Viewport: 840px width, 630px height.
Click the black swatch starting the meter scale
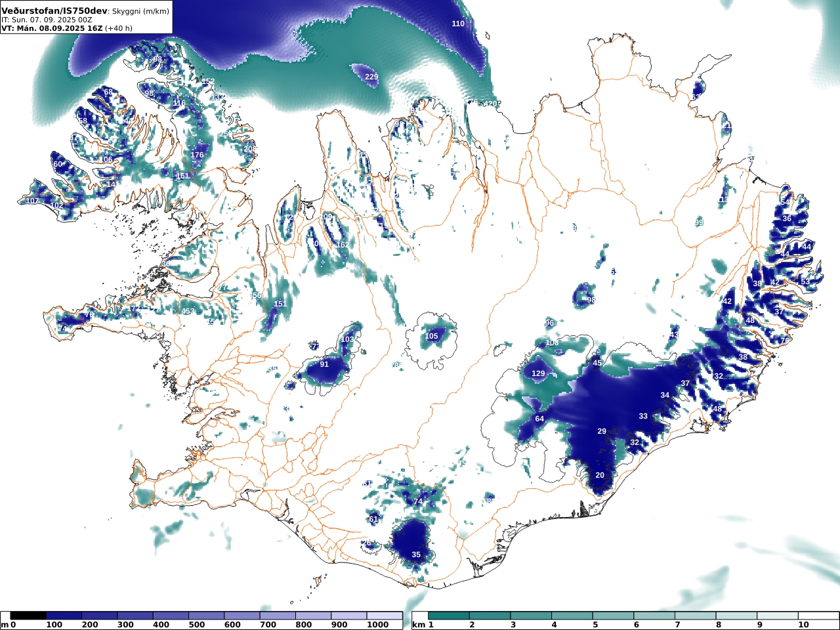[28, 616]
